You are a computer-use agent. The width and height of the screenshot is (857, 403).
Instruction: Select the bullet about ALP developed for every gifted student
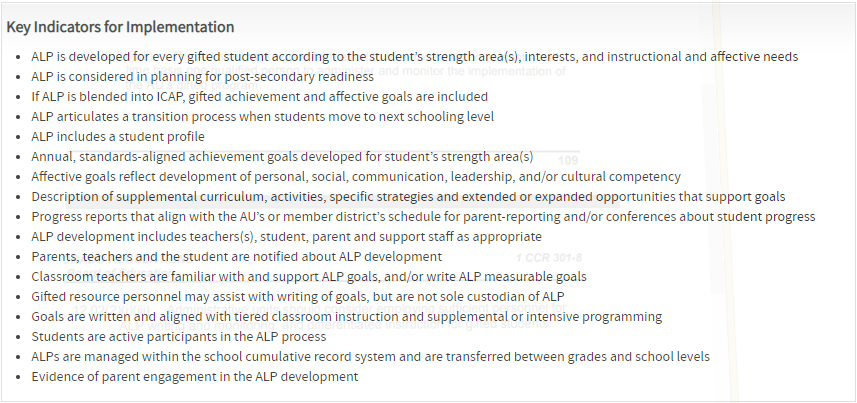pyautogui.click(x=414, y=57)
